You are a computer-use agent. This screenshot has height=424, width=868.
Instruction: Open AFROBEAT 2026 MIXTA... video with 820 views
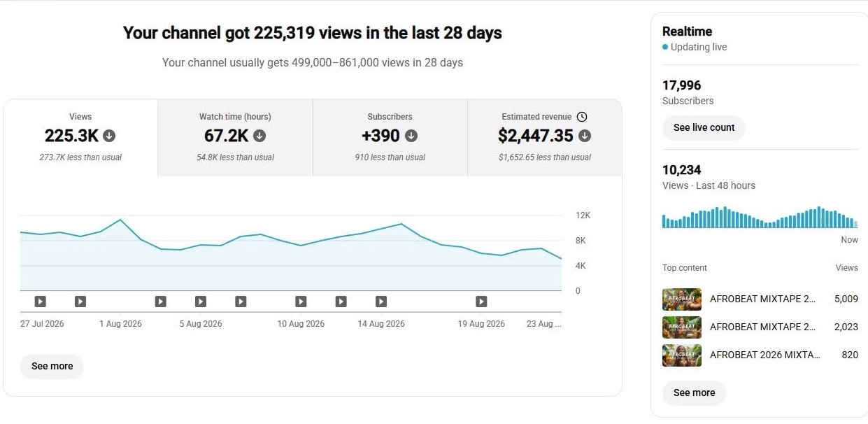[760, 355]
